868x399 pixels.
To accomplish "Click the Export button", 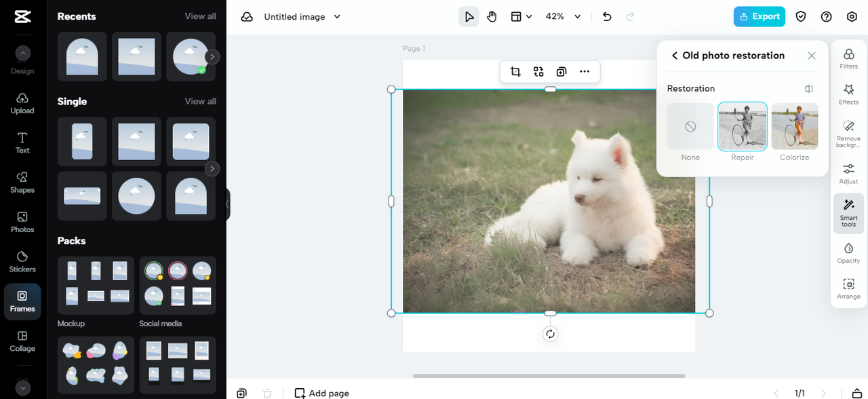I will pos(759,16).
